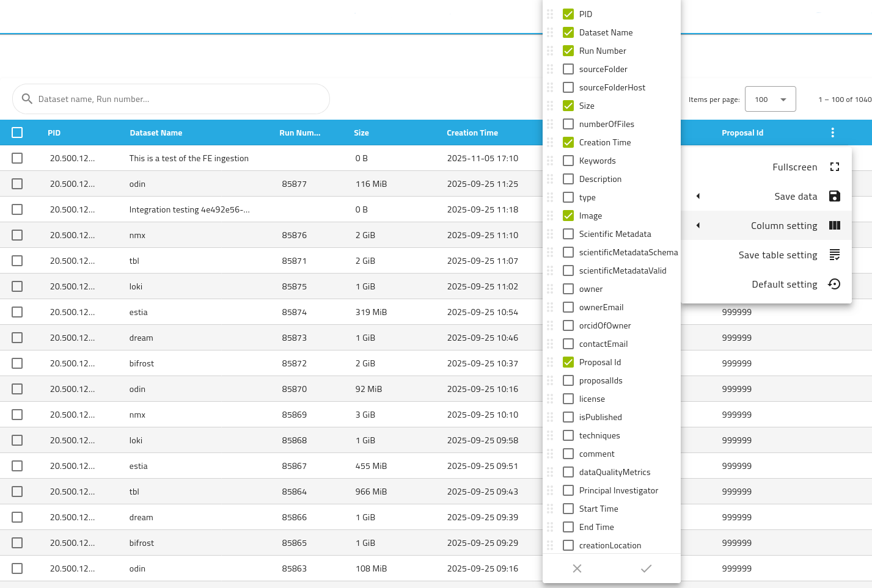
Task: Open the Items per page dropdown
Action: click(x=770, y=99)
